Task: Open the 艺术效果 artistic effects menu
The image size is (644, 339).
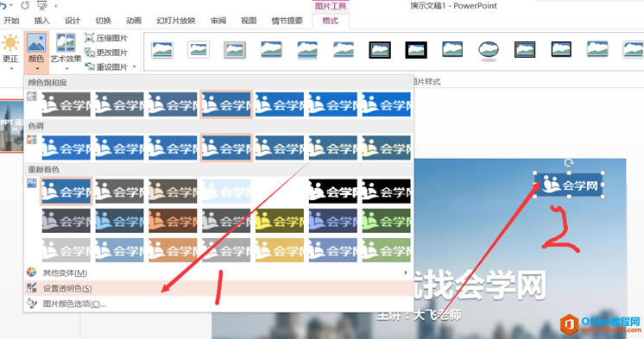Action: 66,52
